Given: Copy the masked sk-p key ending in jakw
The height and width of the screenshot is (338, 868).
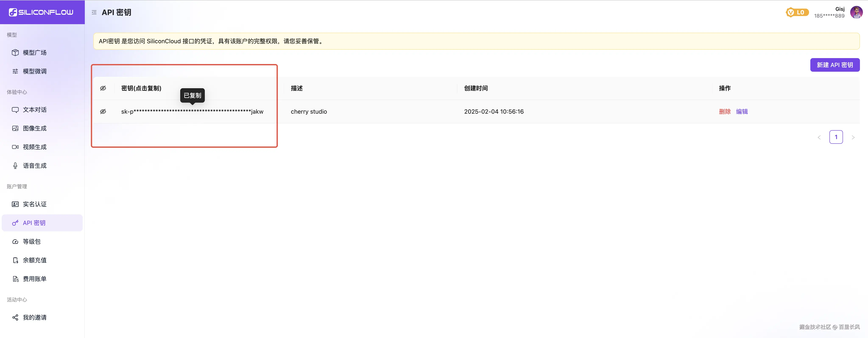Looking at the screenshot, I should 192,112.
